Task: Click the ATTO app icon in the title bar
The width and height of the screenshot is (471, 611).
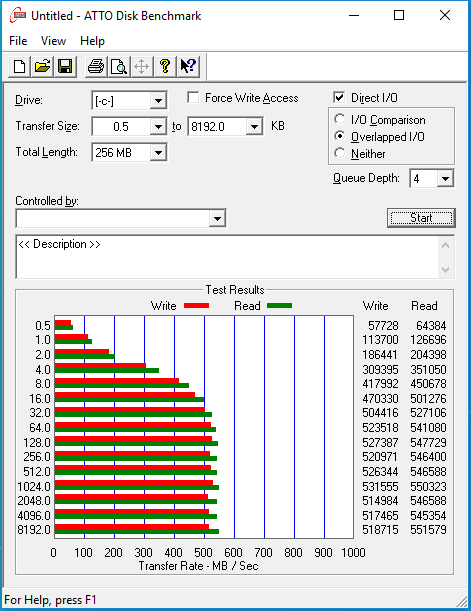Action: [x=18, y=16]
